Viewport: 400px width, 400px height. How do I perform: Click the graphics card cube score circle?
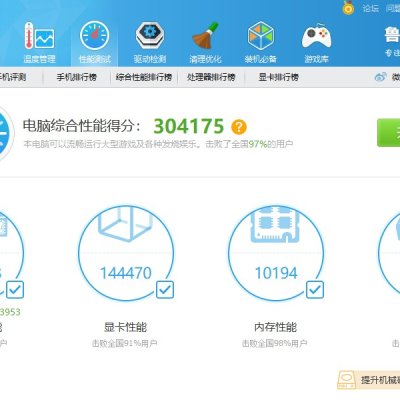[126, 253]
